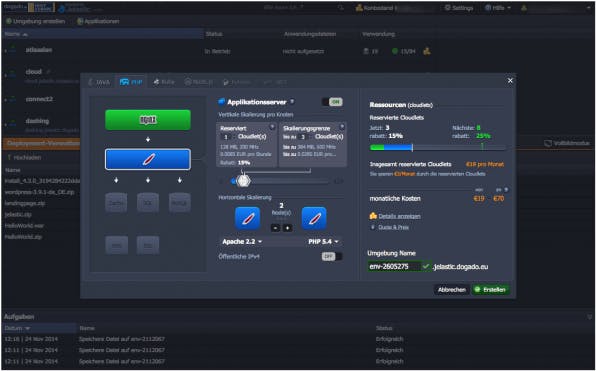Click the cloudlet scaling slider handle
The image size is (596, 371).
click(243, 181)
